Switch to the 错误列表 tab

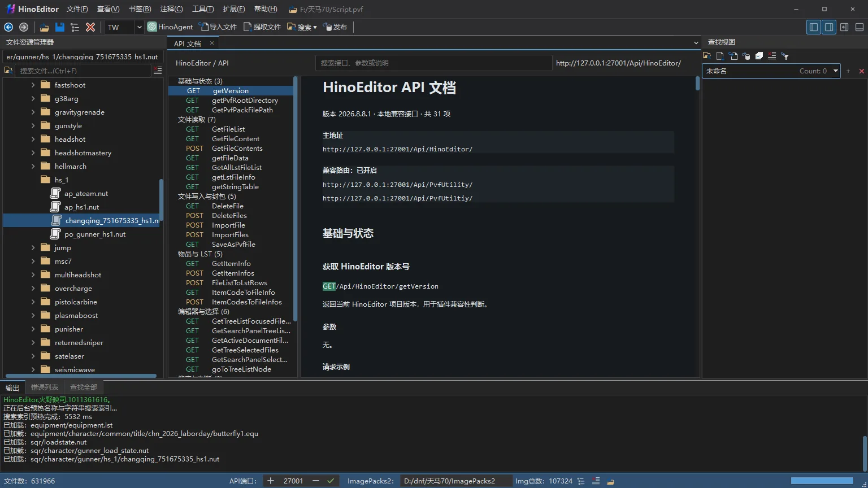[45, 387]
